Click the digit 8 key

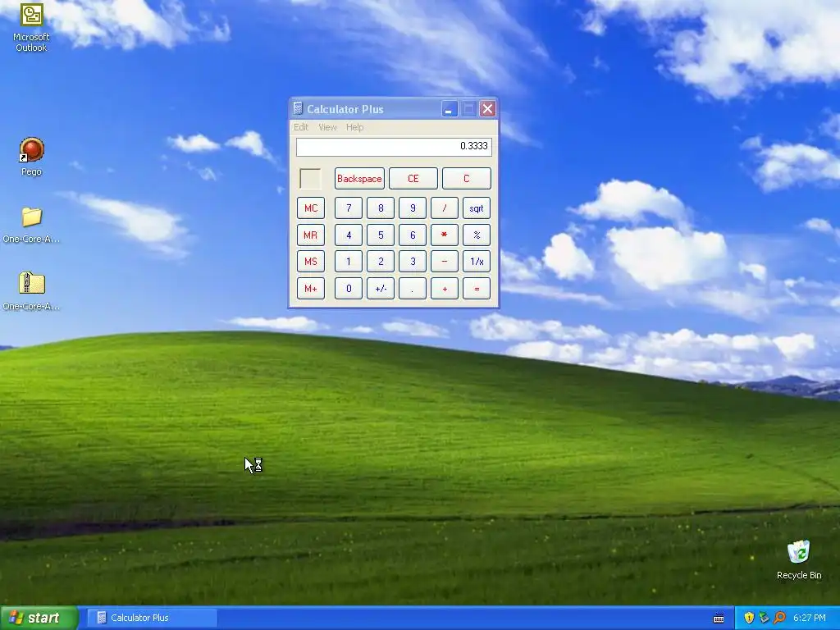click(x=381, y=208)
